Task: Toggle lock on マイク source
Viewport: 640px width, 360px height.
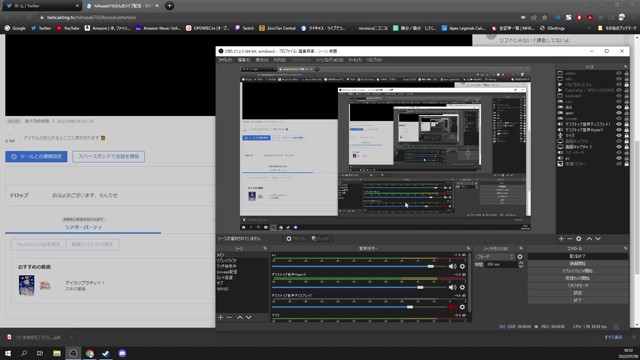Action: click(x=626, y=136)
